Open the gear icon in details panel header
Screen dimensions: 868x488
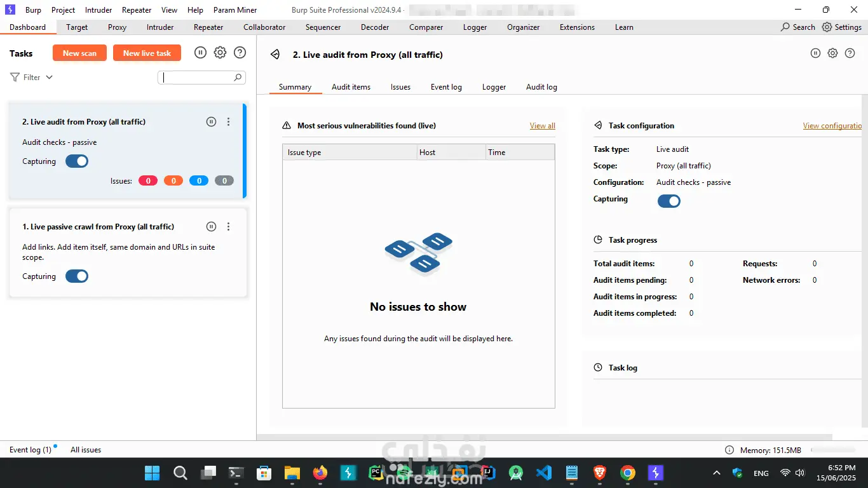[x=833, y=53]
